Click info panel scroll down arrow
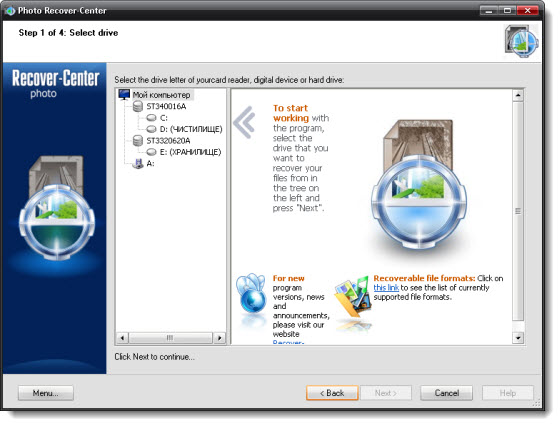 pos(518,337)
